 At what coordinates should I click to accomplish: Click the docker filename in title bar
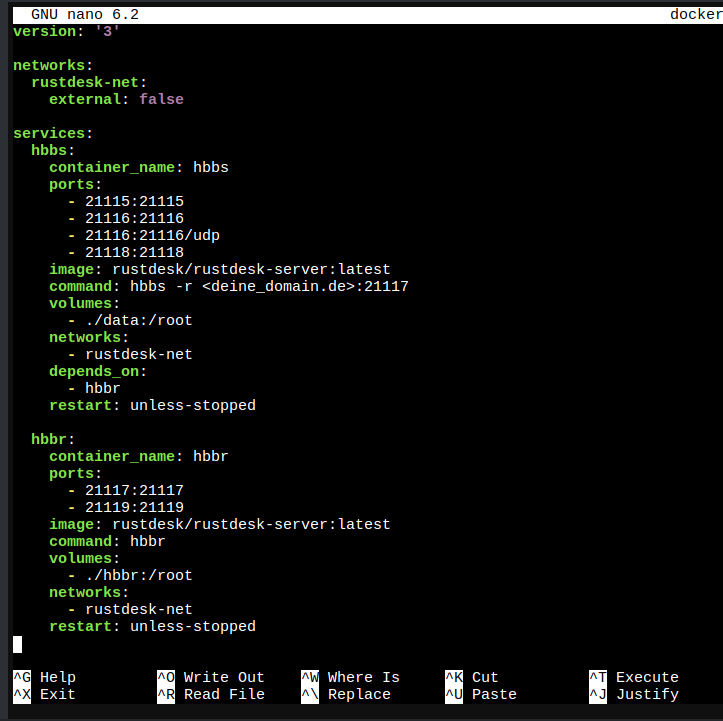pyautogui.click(x=696, y=15)
